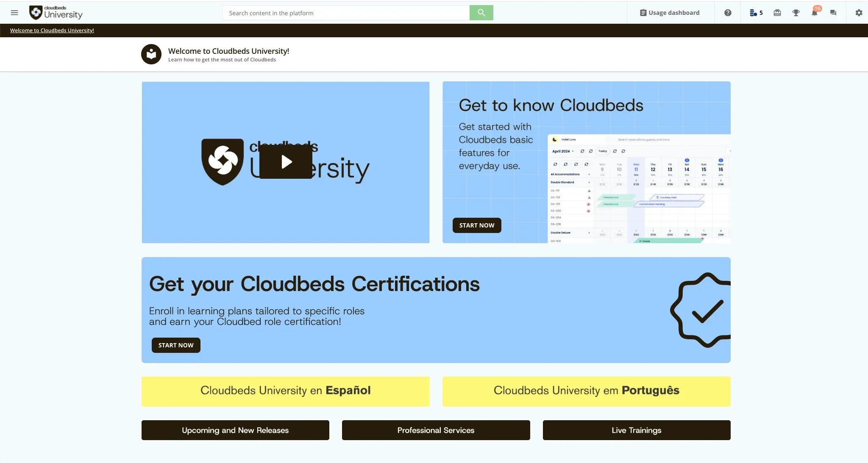Open the help question mark icon
The image size is (868, 463).
point(728,13)
